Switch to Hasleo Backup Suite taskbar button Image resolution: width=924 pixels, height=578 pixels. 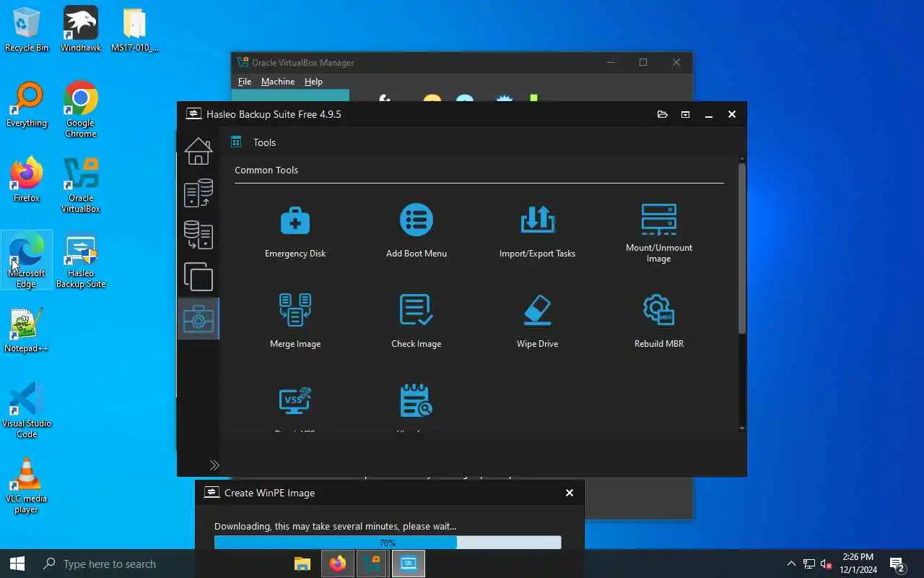pos(408,564)
